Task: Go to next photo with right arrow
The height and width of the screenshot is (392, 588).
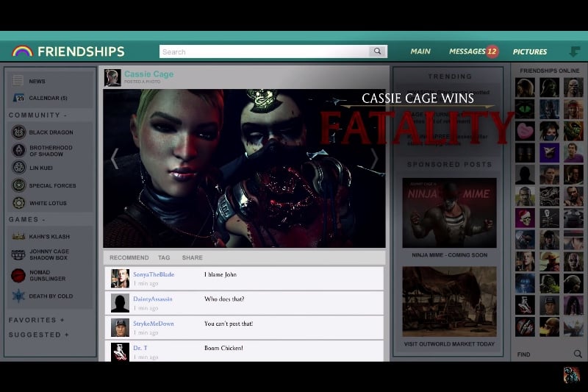Action: [x=374, y=158]
